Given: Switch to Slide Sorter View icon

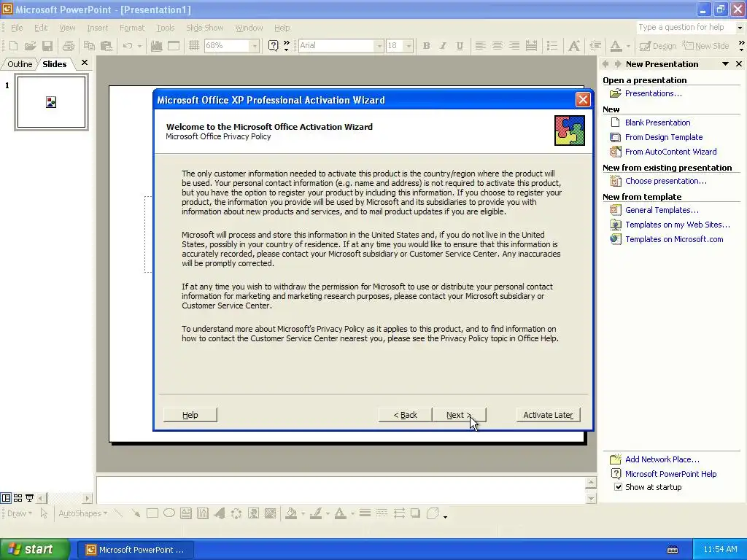Looking at the screenshot, I should click(x=18, y=498).
